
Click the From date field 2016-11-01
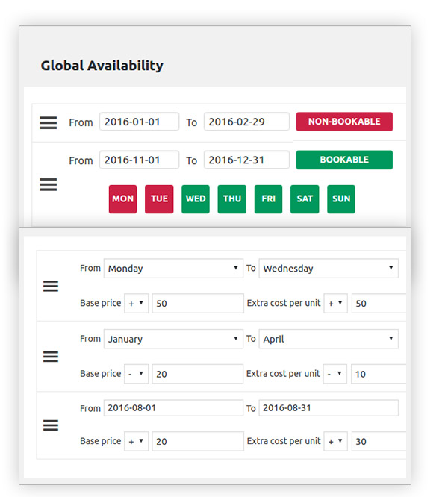pos(139,160)
